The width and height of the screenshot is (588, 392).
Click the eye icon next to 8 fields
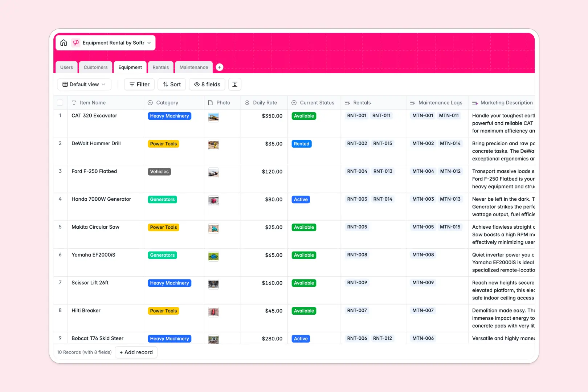pos(195,84)
